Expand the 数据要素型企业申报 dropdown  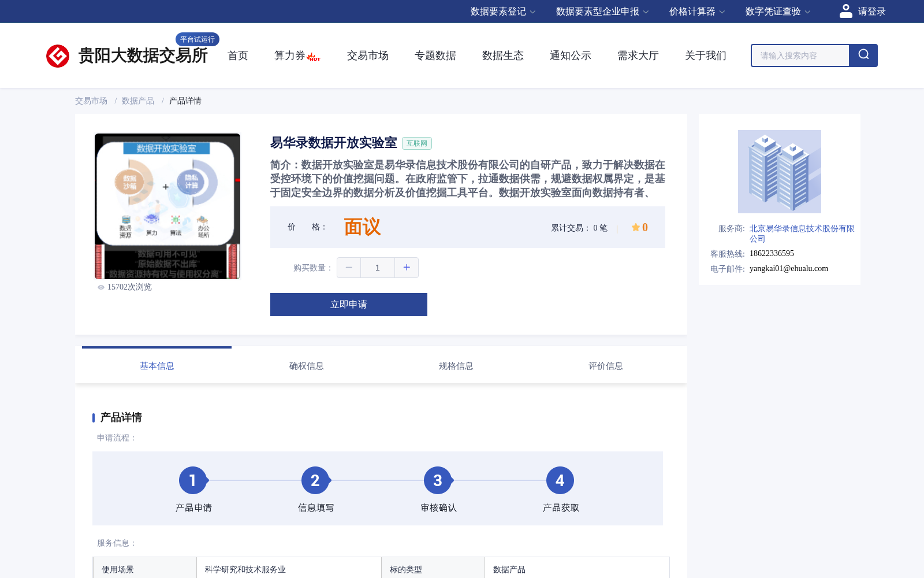coord(602,12)
